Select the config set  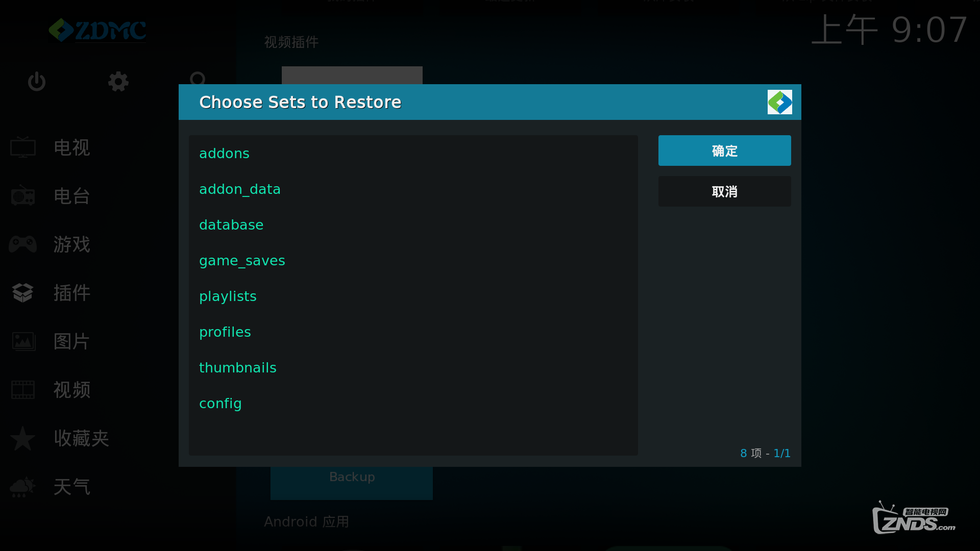pos(220,404)
